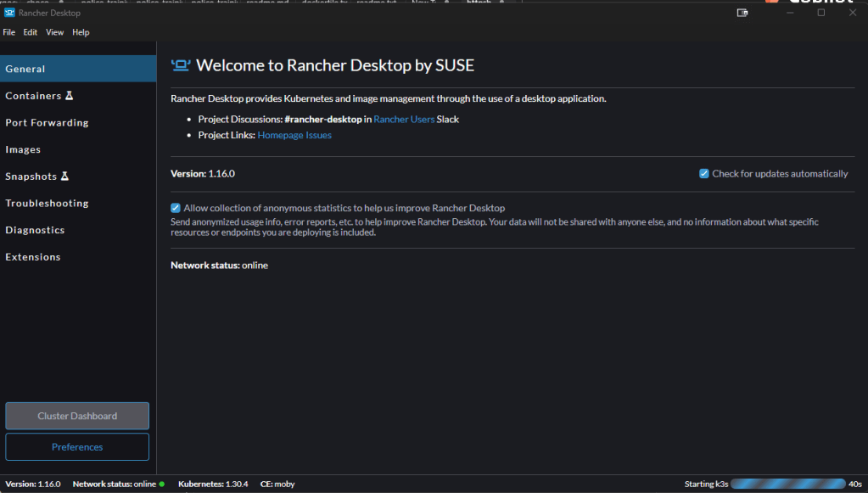The height and width of the screenshot is (493, 868).
Task: Open the Edit menu
Action: 30,32
